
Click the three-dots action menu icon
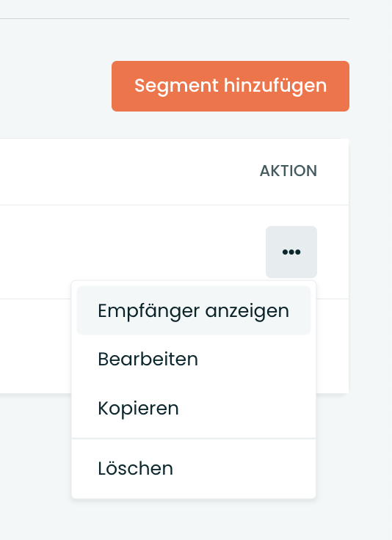(x=291, y=252)
